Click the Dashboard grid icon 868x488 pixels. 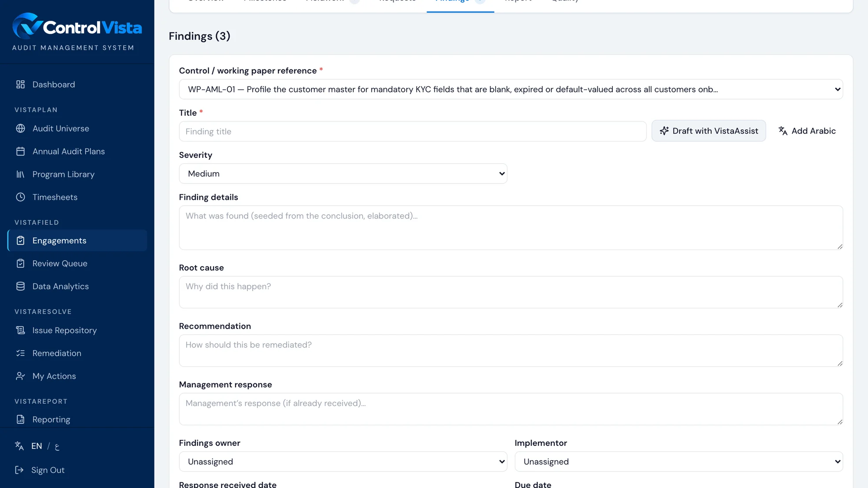point(20,85)
